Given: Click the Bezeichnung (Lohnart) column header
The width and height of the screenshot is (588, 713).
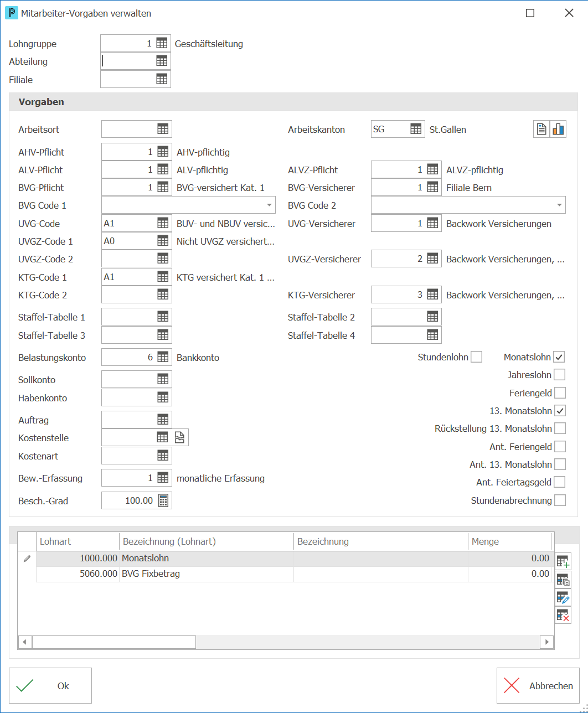Looking at the screenshot, I should [x=207, y=541].
